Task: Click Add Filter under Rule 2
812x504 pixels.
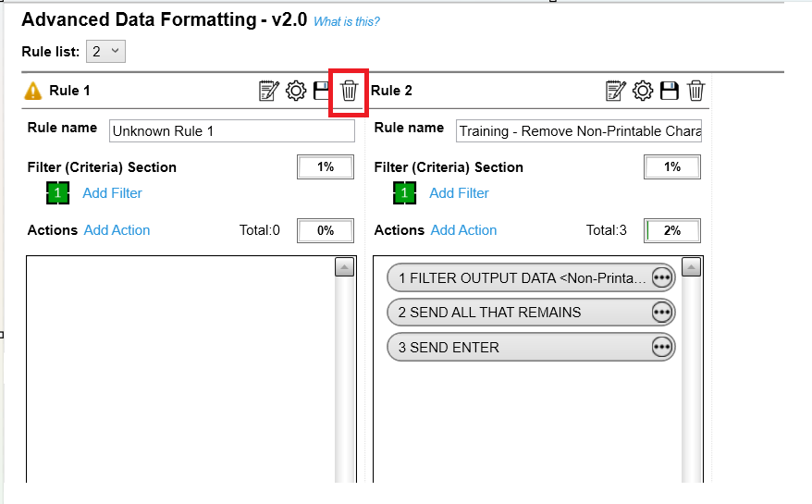Action: click(459, 193)
